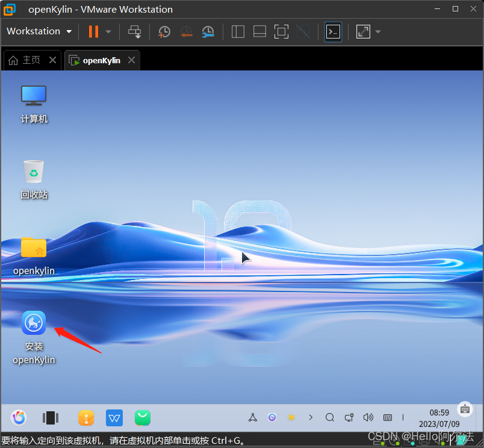
Task: Take a snapshot of the VM
Action: [x=164, y=32]
